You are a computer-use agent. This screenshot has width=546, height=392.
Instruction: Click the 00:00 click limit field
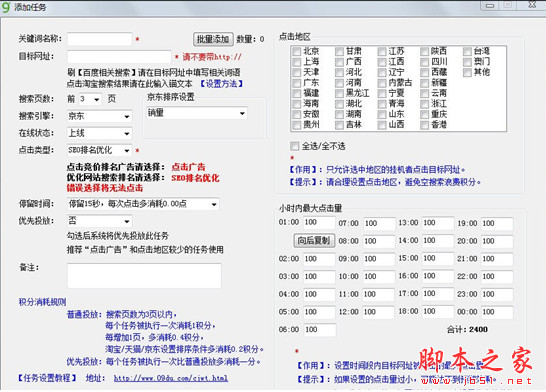point(497,312)
